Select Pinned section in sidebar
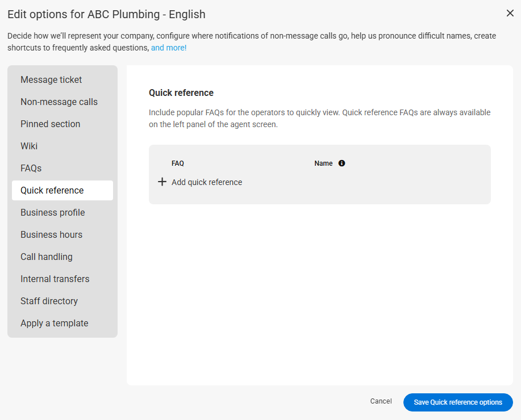The image size is (521, 420). point(50,124)
